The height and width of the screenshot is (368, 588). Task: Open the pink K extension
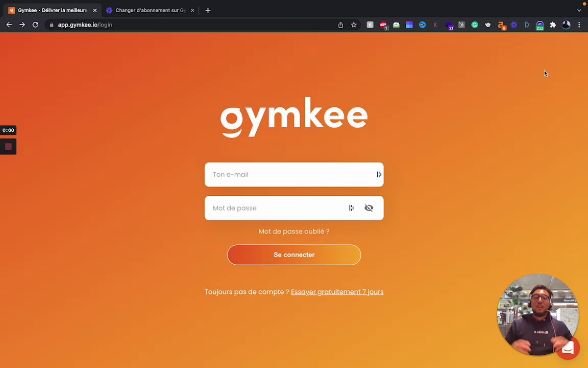point(435,25)
